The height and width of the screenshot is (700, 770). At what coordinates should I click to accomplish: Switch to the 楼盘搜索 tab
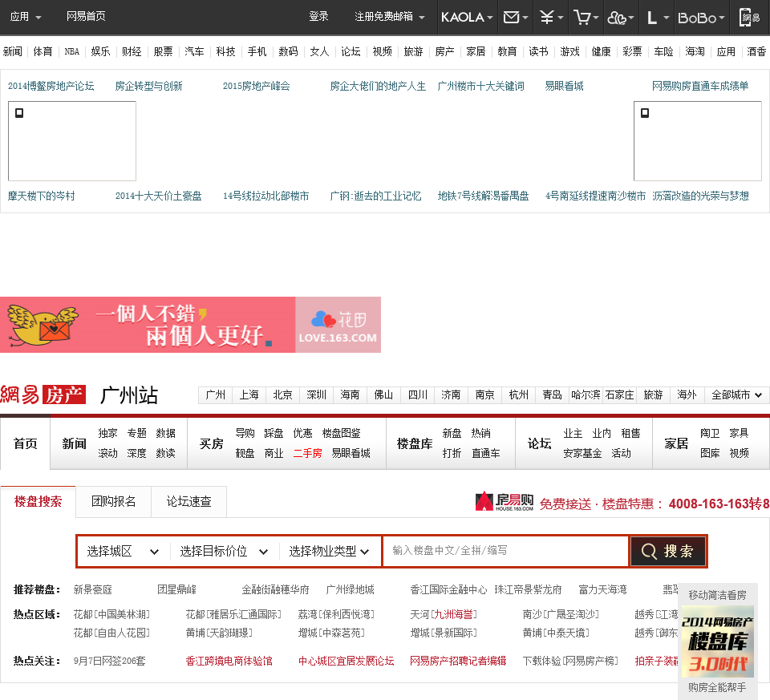38,501
